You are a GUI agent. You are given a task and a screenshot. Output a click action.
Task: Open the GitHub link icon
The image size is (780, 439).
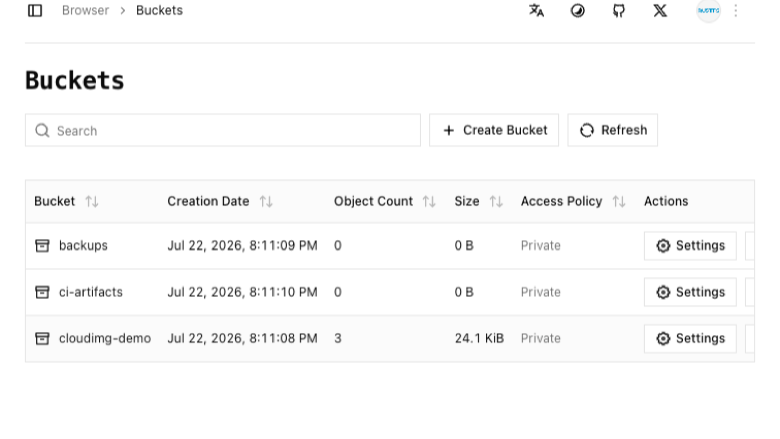[x=619, y=10]
